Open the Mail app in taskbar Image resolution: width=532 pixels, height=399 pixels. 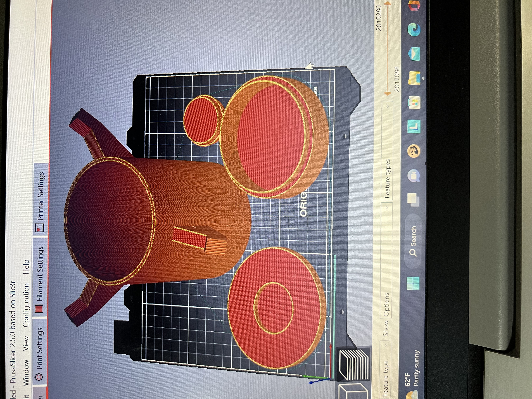[x=414, y=54]
